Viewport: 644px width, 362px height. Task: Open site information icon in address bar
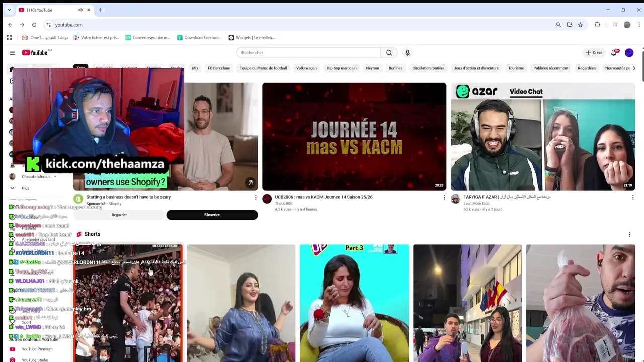(x=48, y=25)
